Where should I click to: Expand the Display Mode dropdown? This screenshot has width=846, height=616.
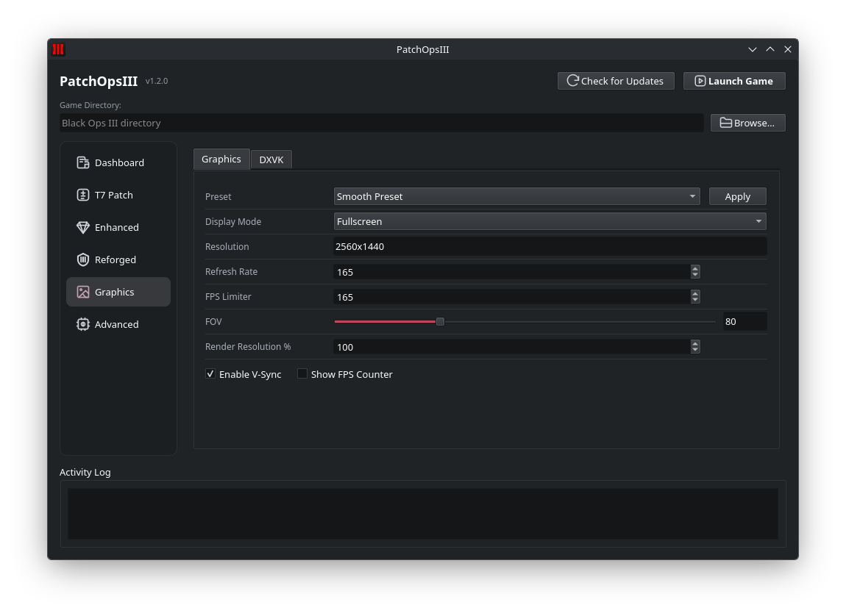(x=550, y=221)
